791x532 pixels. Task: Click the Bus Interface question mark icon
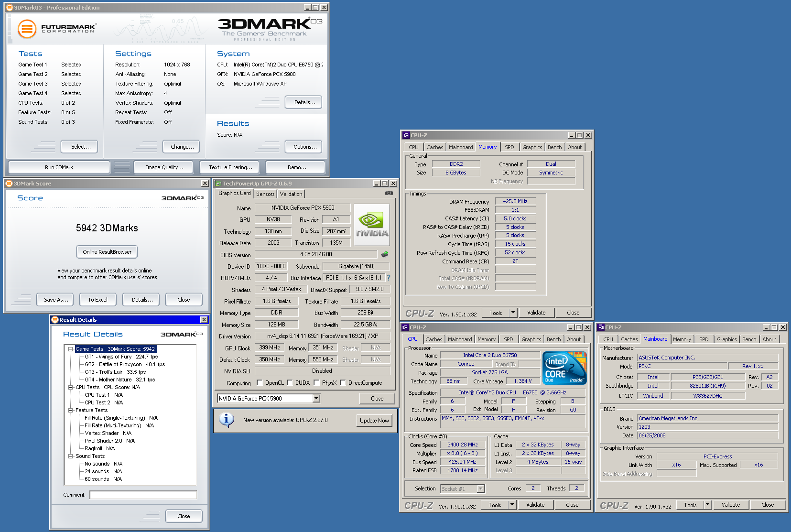(x=389, y=278)
